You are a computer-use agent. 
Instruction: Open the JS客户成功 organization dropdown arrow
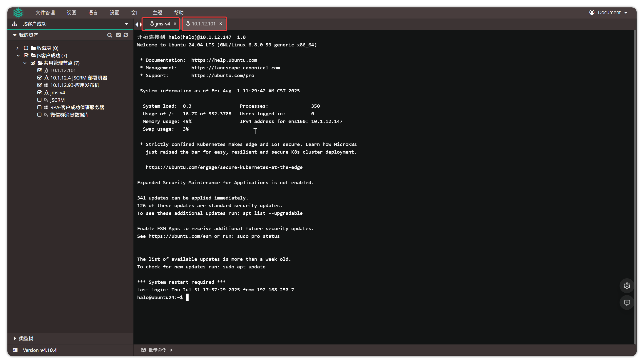[x=126, y=24]
